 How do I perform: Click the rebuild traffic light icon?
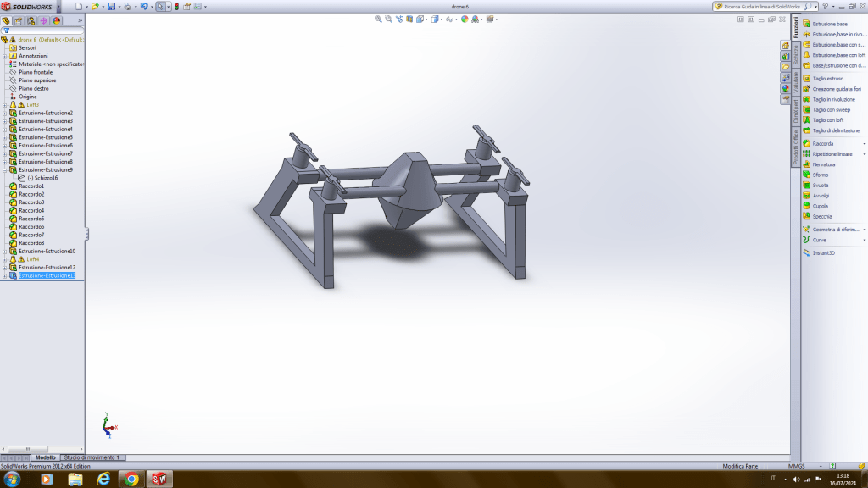(x=176, y=6)
